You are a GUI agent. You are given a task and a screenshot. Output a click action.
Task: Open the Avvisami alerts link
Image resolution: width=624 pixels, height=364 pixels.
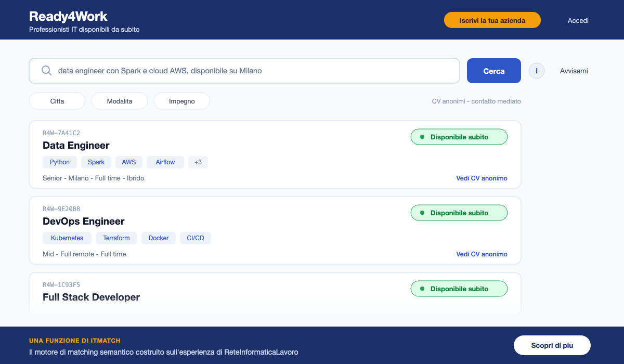point(574,71)
